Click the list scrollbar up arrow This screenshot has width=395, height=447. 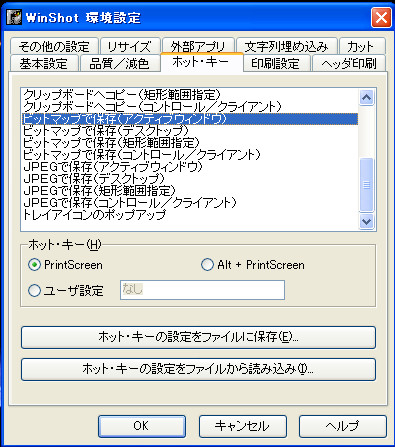[x=367, y=97]
